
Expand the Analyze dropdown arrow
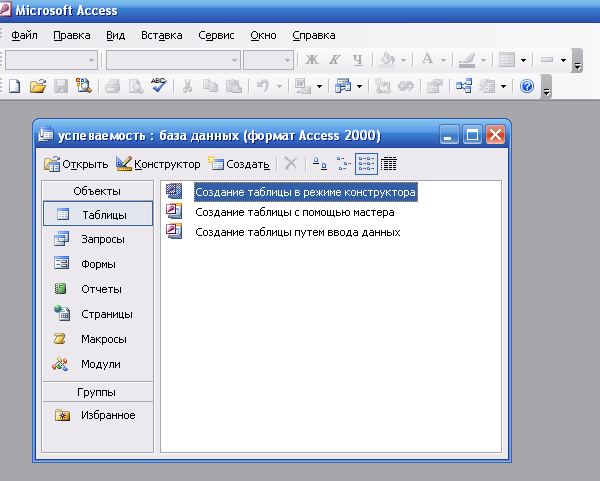point(359,86)
